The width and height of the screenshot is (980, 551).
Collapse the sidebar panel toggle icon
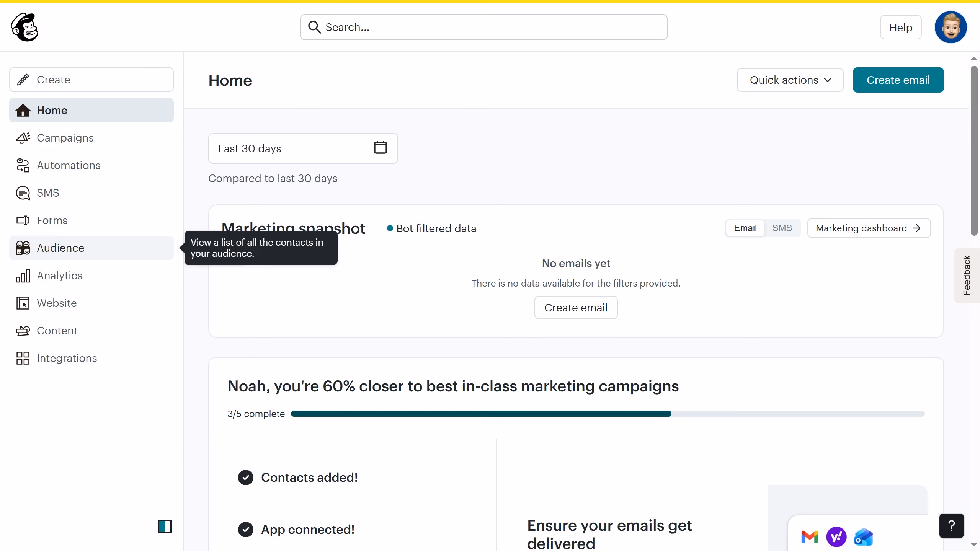[x=165, y=527]
